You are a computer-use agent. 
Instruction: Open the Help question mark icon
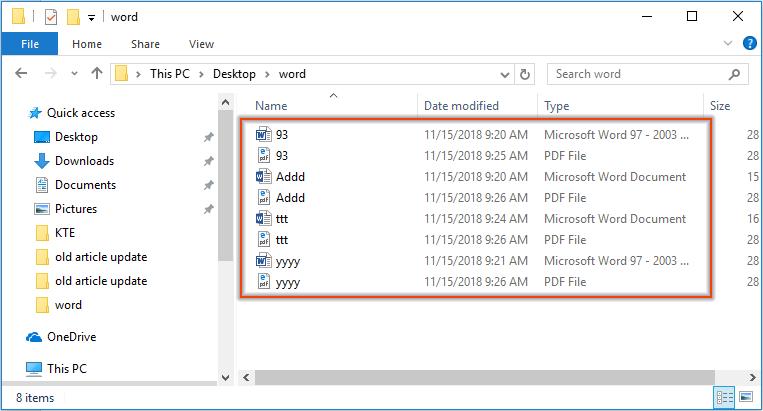[749, 43]
